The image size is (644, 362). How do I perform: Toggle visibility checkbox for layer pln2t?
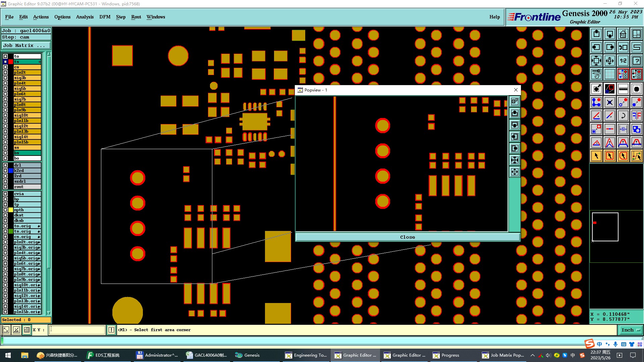tap(5, 72)
